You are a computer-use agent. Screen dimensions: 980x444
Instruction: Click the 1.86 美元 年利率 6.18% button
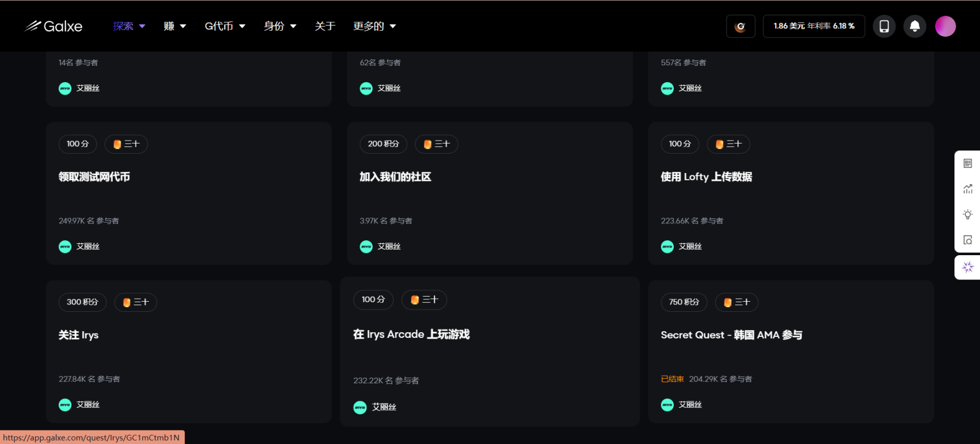point(814,26)
